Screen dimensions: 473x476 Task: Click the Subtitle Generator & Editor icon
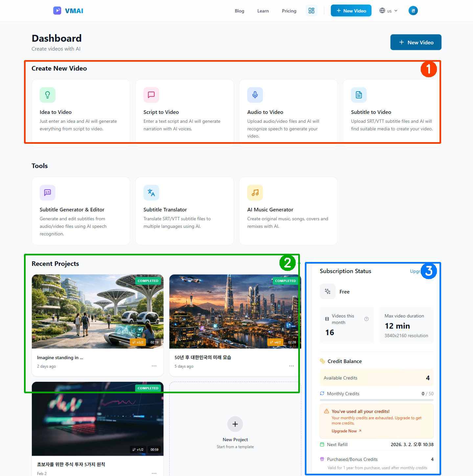click(48, 192)
